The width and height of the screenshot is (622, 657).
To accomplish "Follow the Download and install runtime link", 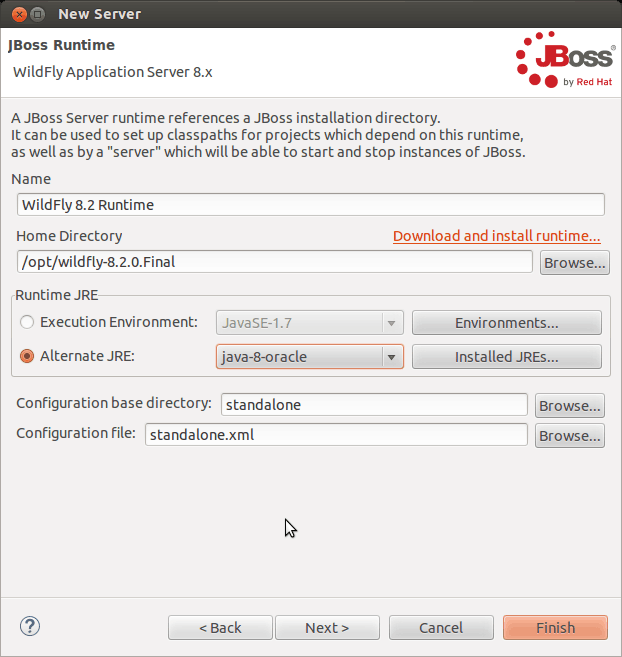I will [497, 236].
